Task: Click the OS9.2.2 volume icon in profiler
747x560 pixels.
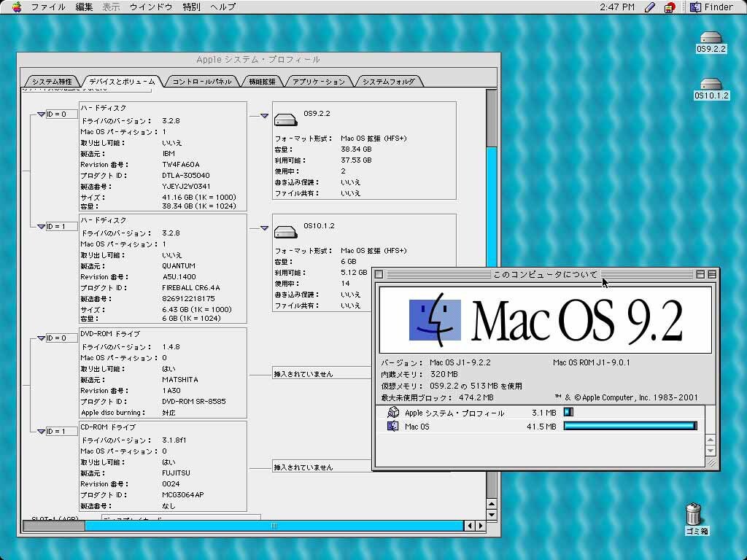Action: point(285,120)
